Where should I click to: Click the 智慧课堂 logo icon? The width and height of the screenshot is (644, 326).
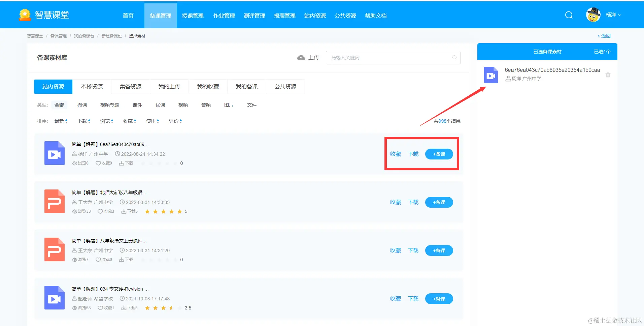point(24,14)
